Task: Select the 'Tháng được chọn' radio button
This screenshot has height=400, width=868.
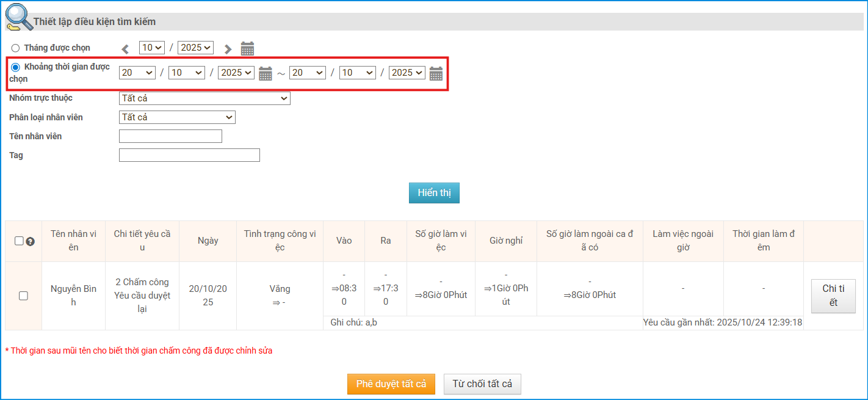Action: [15, 48]
